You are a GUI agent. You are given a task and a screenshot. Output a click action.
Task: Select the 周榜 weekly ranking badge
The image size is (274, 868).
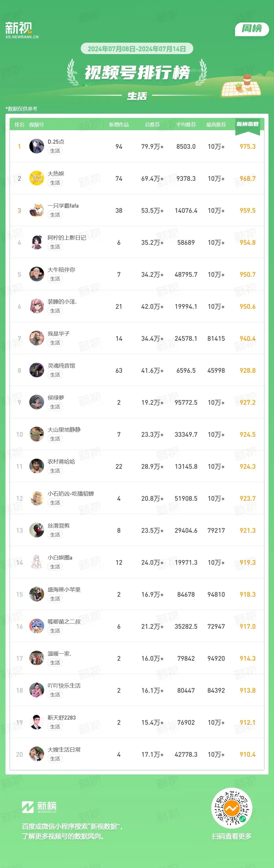252,29
